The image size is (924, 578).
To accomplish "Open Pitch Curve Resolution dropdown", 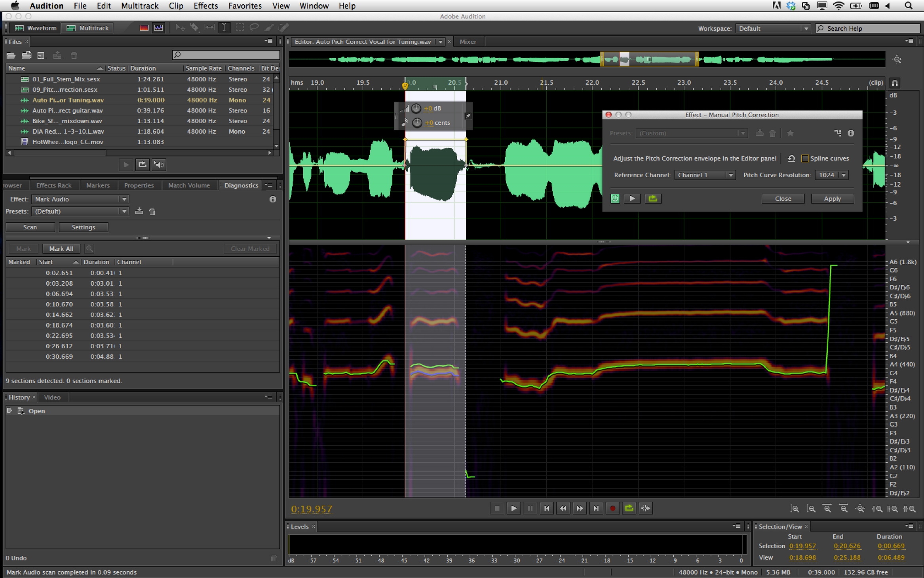I will pyautogui.click(x=832, y=175).
